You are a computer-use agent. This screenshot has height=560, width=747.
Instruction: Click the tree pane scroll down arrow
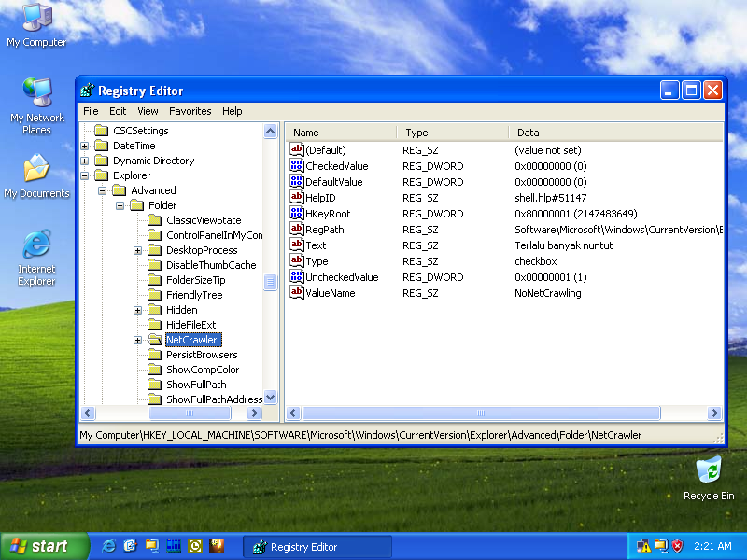click(x=271, y=398)
